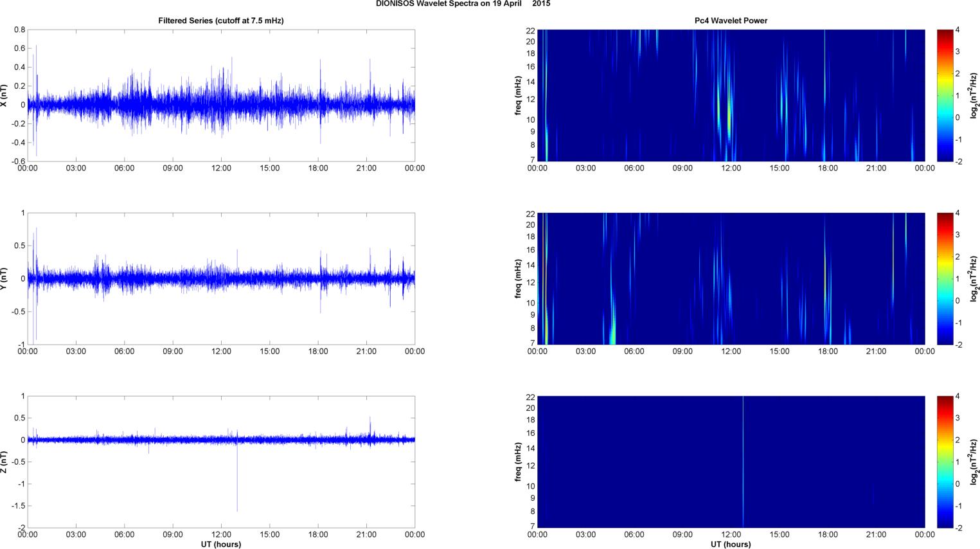Click the 7 mHz tick on Z wavelet plot

click(x=533, y=526)
